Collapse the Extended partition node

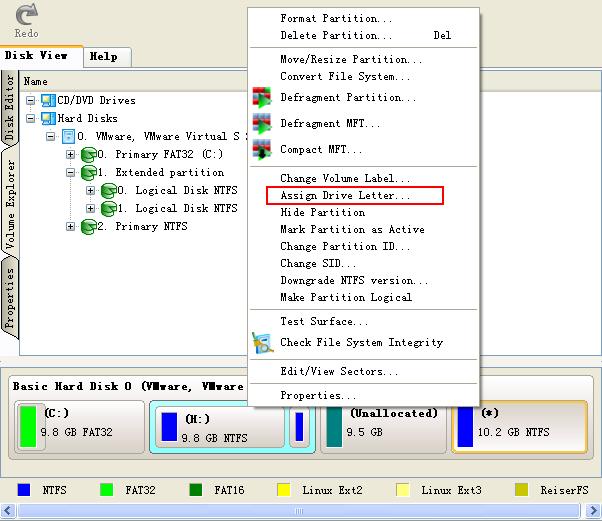(70, 172)
